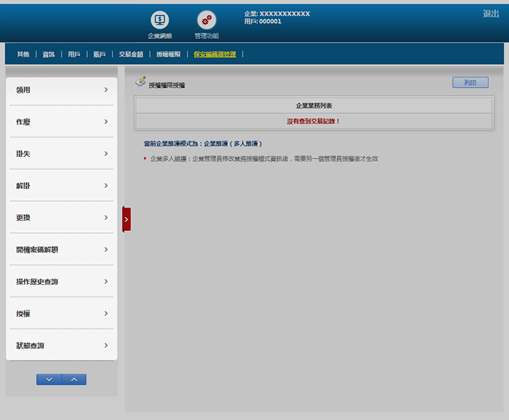The height and width of the screenshot is (420, 509).
Task: Expand the 作廢 sidebar item
Action: [61, 122]
